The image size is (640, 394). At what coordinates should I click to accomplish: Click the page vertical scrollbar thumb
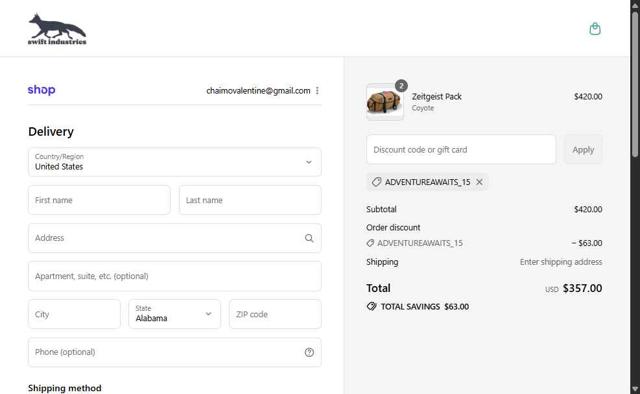click(635, 84)
